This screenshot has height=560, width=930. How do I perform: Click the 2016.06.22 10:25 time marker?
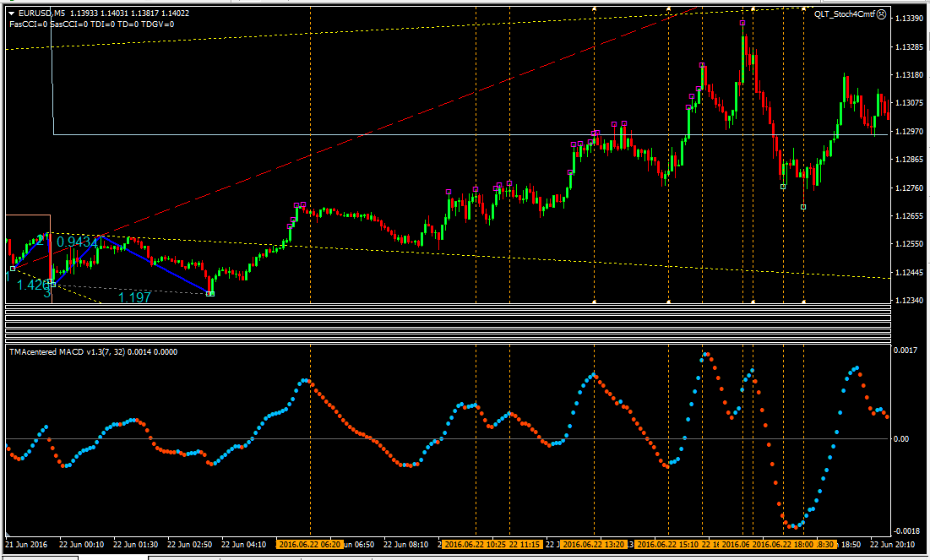point(474,544)
